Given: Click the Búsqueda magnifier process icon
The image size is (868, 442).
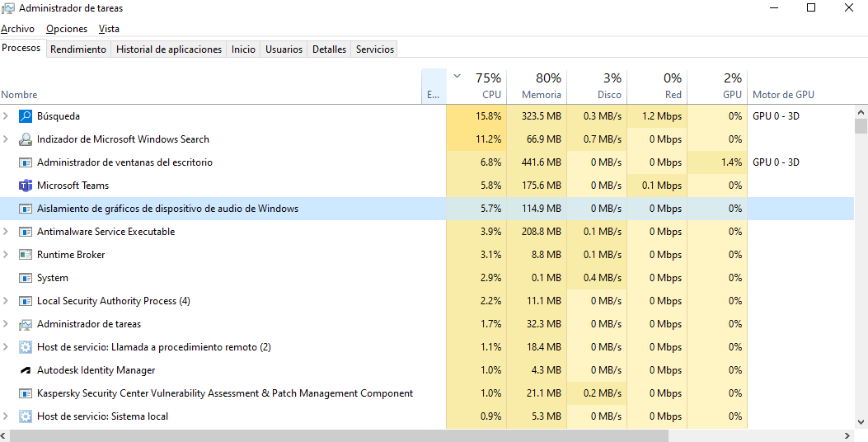Looking at the screenshot, I should click(x=26, y=116).
